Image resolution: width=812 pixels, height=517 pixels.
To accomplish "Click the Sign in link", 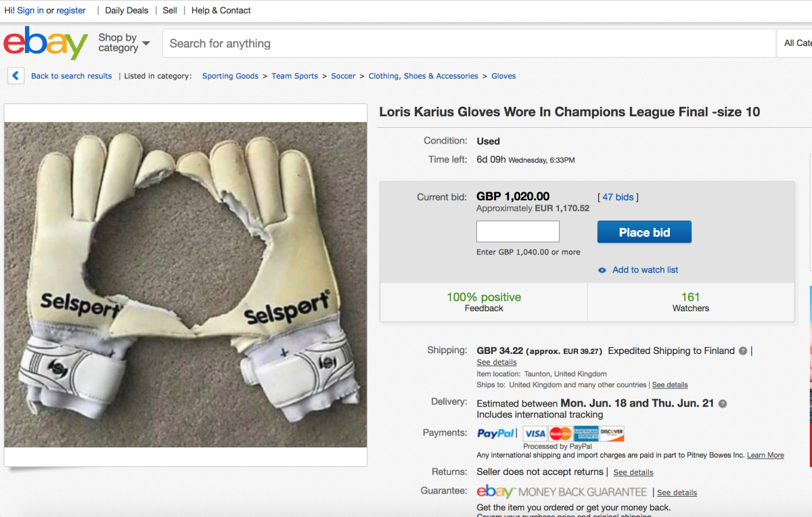I will [30, 10].
